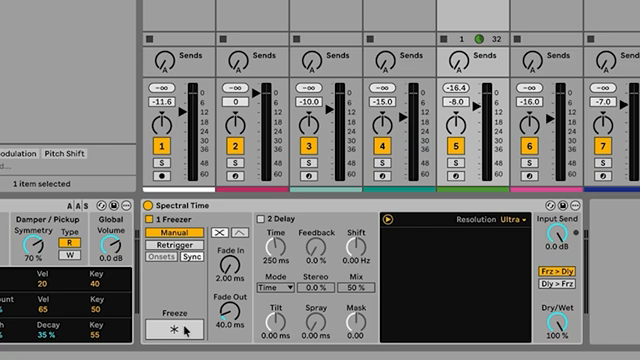Click the Dry/Wet knob
The width and height of the screenshot is (640, 360).
pyautogui.click(x=557, y=322)
